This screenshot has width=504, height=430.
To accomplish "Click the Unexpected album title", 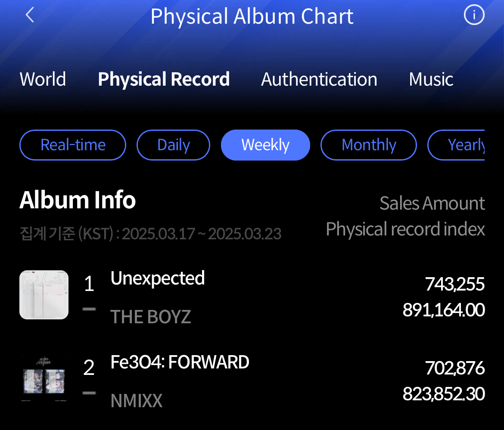I will 158,278.
